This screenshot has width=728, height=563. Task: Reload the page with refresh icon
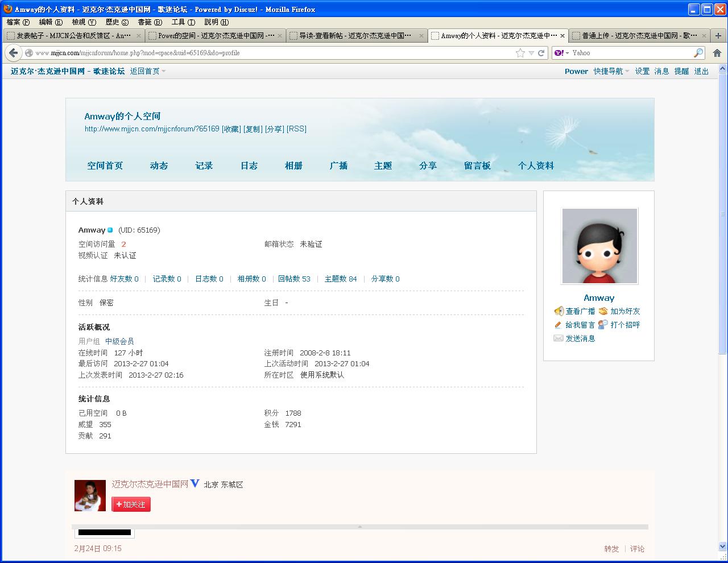pyautogui.click(x=541, y=53)
